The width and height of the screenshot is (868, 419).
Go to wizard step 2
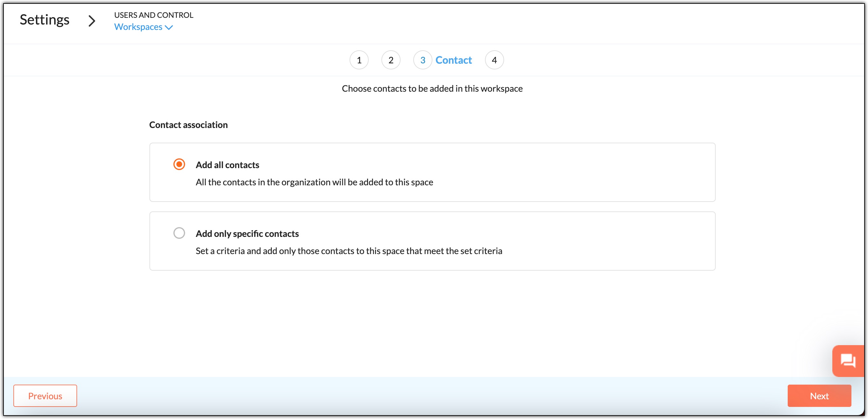pyautogui.click(x=391, y=60)
